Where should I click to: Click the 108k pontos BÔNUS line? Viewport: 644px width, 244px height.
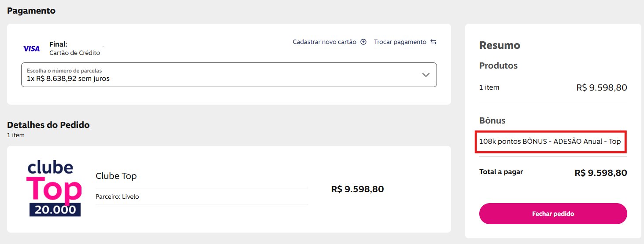pyautogui.click(x=550, y=142)
